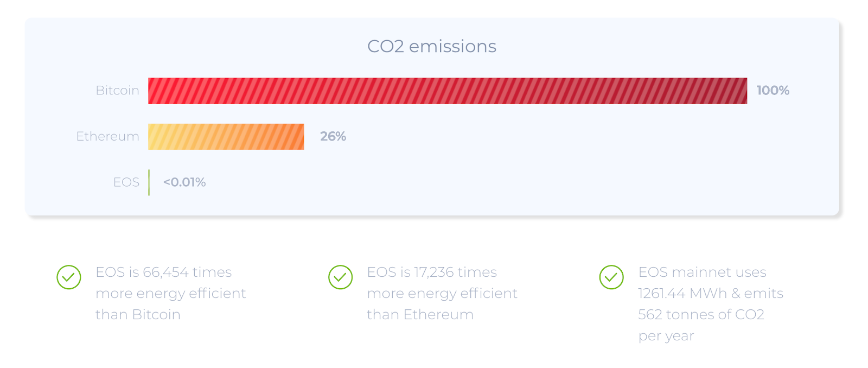The image size is (868, 368).
Task: Select the red striped Bitcoin emissions bar
Action: tap(447, 91)
